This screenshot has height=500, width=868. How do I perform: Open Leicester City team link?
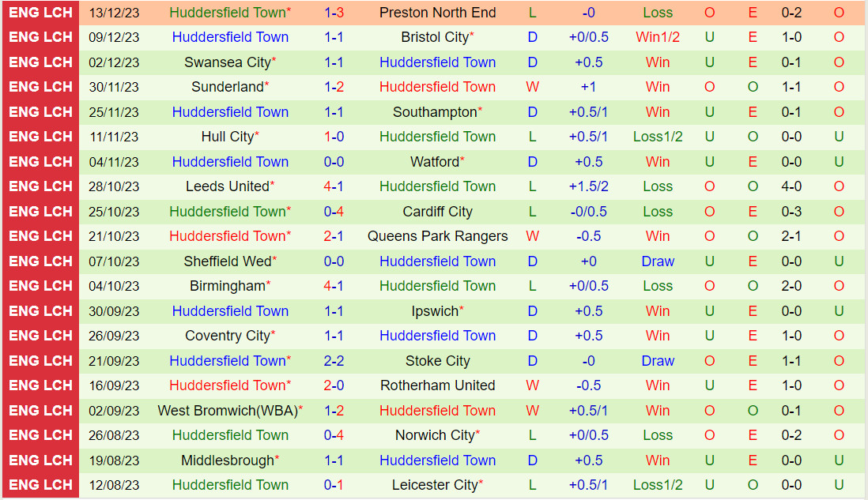[435, 485]
